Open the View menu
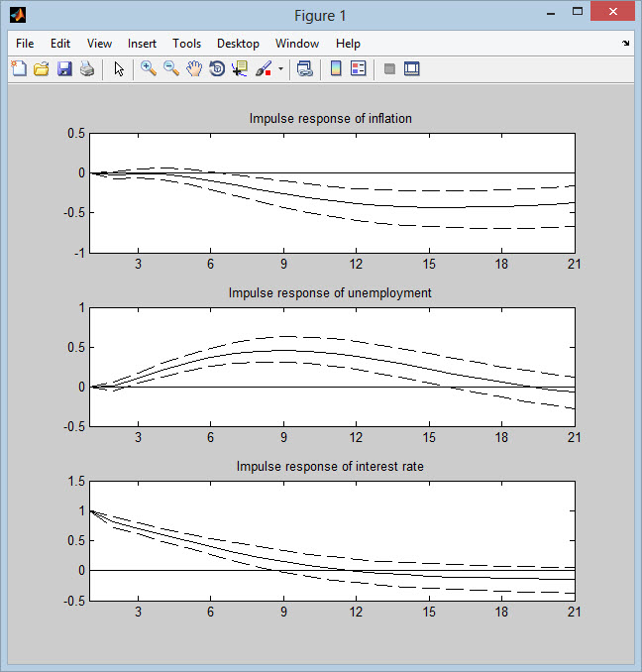Screen dimensions: 642x672 [99, 44]
